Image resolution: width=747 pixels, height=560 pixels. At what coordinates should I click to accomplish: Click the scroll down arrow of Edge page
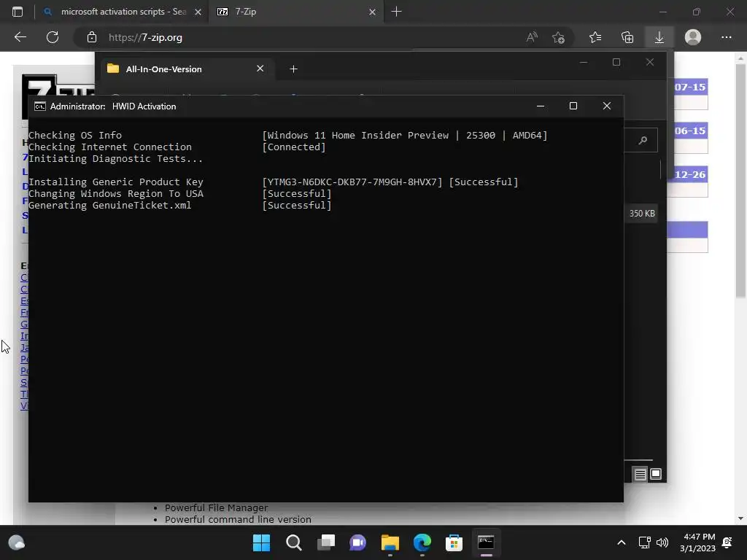(740, 518)
